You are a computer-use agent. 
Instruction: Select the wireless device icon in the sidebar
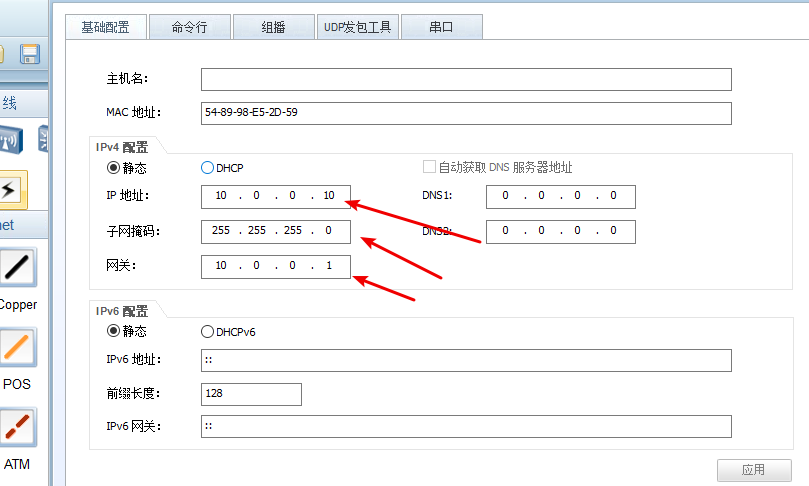point(11,140)
